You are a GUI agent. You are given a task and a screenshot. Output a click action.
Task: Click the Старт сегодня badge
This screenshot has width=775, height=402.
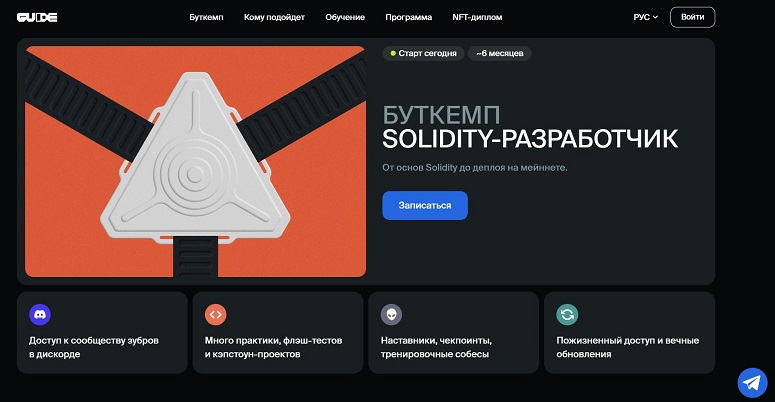tap(423, 53)
